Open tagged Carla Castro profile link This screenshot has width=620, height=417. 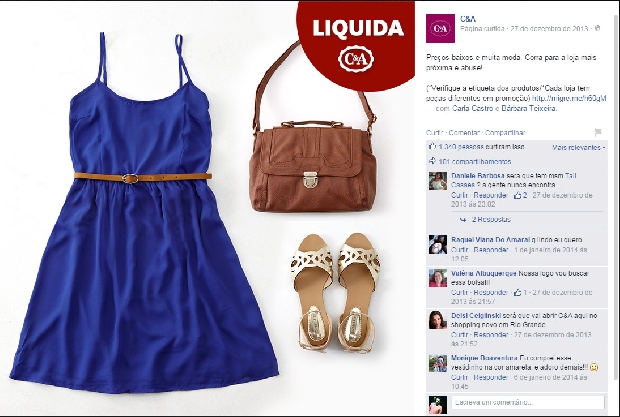click(472, 108)
